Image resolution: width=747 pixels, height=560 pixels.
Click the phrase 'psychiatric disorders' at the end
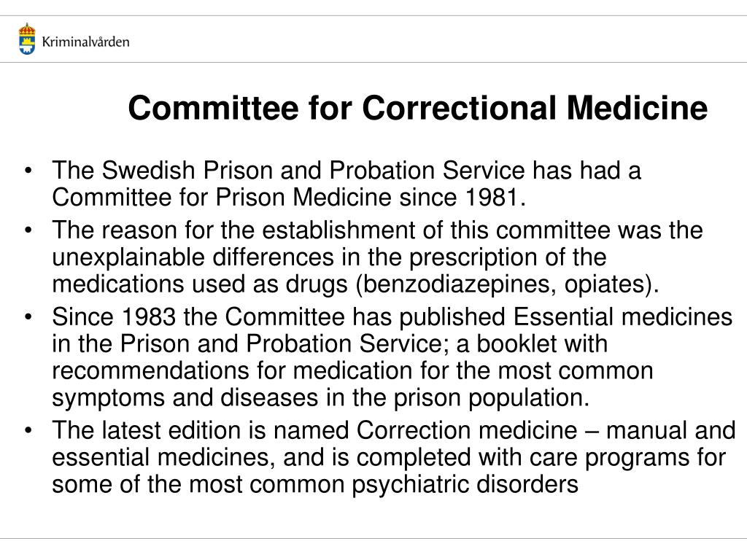(x=465, y=484)
